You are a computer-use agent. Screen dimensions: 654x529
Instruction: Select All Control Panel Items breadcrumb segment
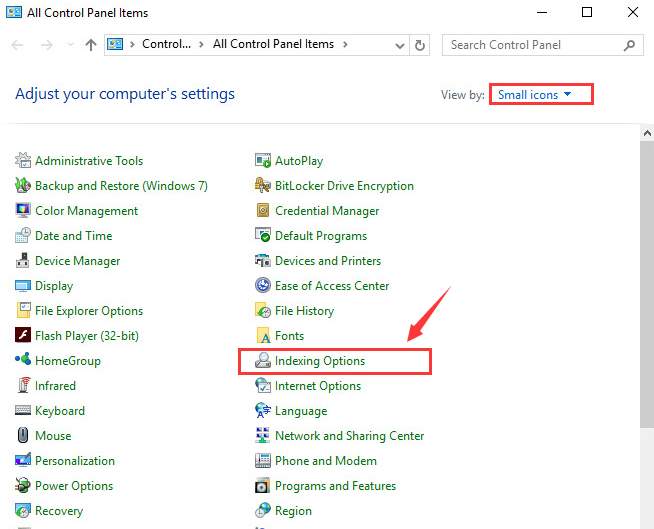(x=273, y=45)
